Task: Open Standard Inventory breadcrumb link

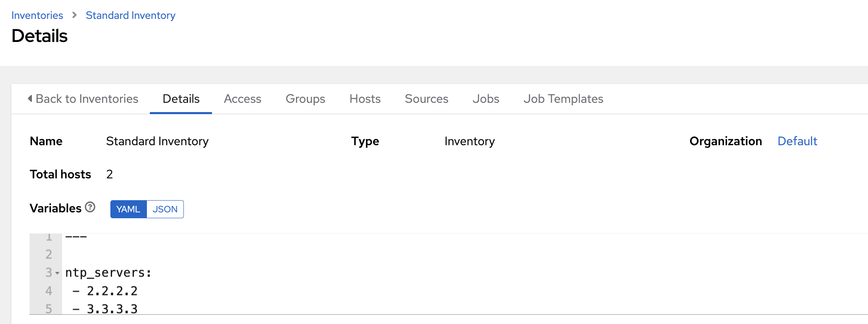Action: 130,15
